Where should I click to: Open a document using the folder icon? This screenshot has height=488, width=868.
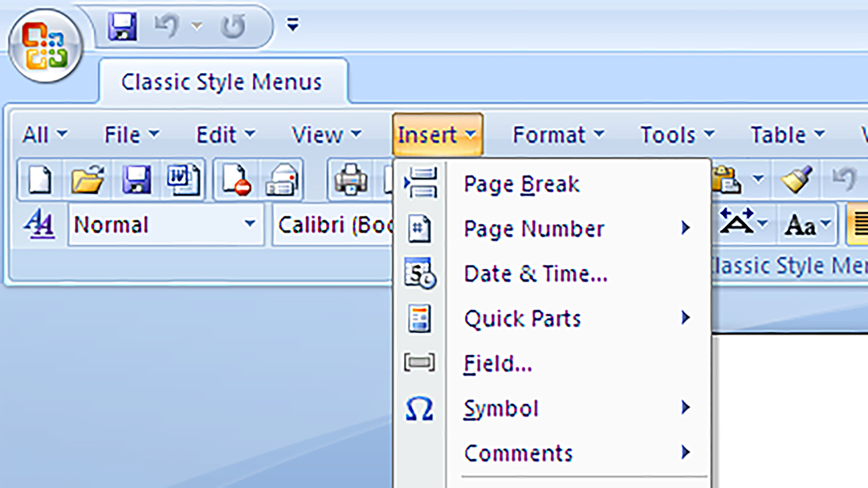(87, 179)
